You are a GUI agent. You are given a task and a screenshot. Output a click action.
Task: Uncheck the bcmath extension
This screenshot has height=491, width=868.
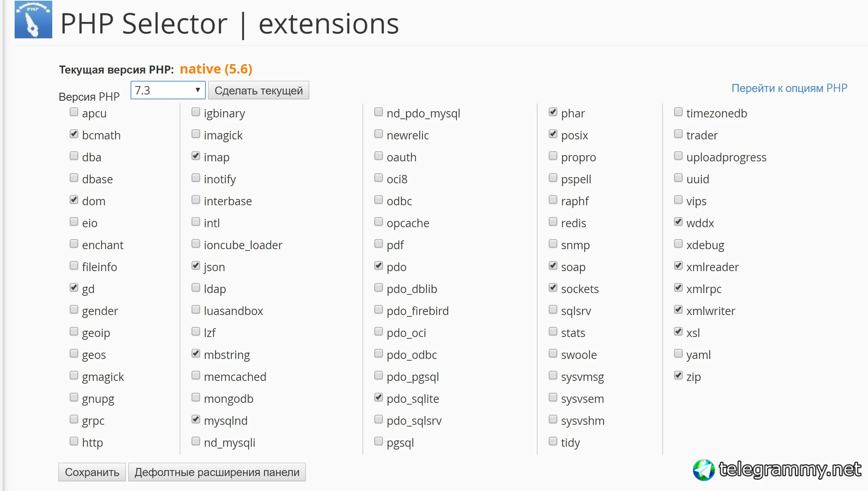click(x=74, y=134)
